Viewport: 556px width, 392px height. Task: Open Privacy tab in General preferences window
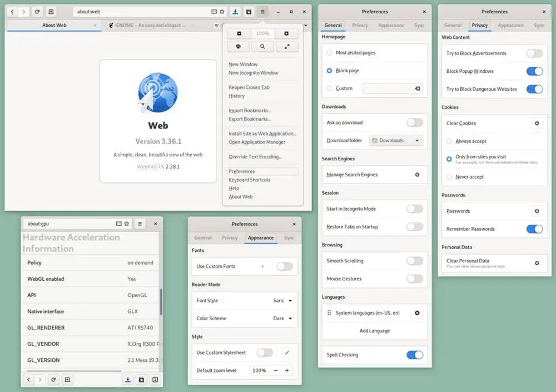pyautogui.click(x=360, y=26)
